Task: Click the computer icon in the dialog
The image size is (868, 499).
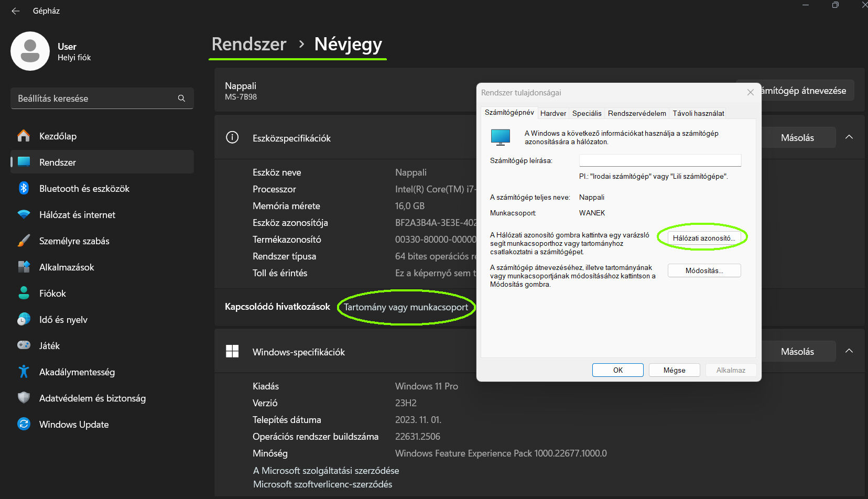Action: tap(501, 137)
